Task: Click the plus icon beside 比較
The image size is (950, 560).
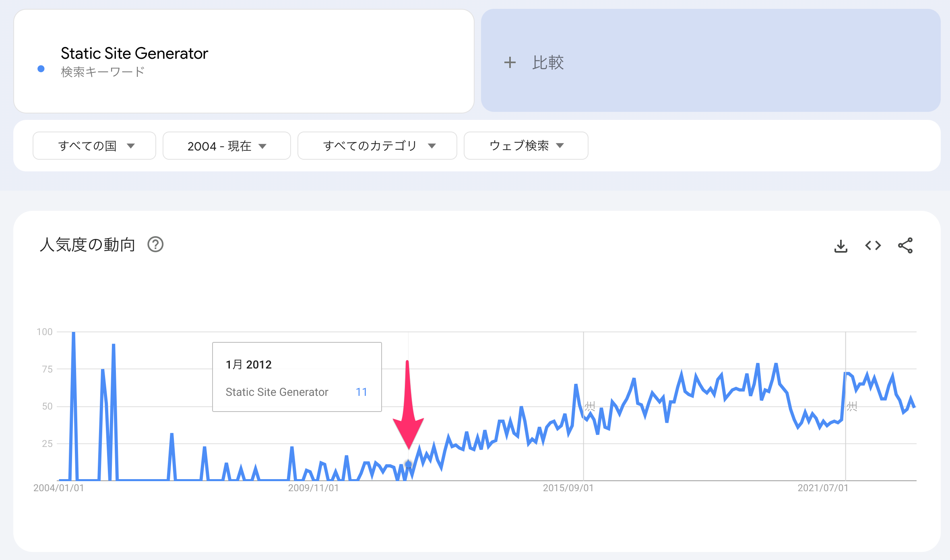Action: click(x=510, y=62)
